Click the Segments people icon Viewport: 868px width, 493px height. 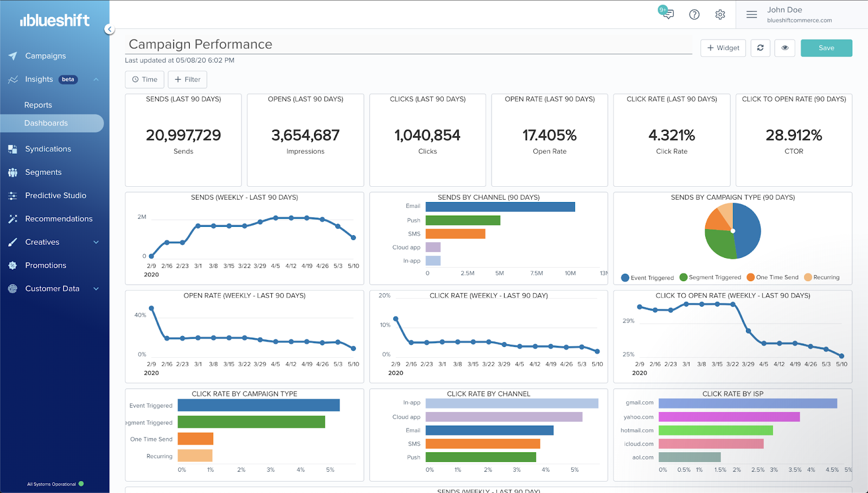point(13,172)
